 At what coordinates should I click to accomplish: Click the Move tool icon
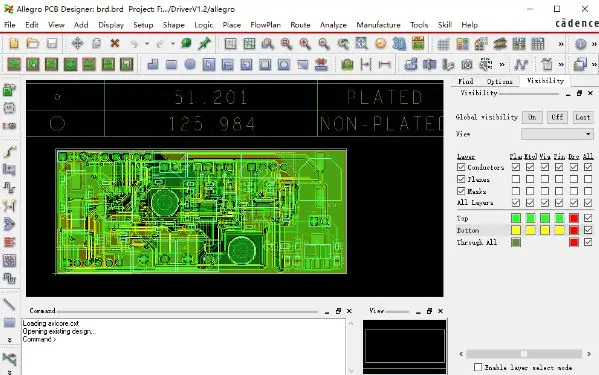[x=78, y=44]
